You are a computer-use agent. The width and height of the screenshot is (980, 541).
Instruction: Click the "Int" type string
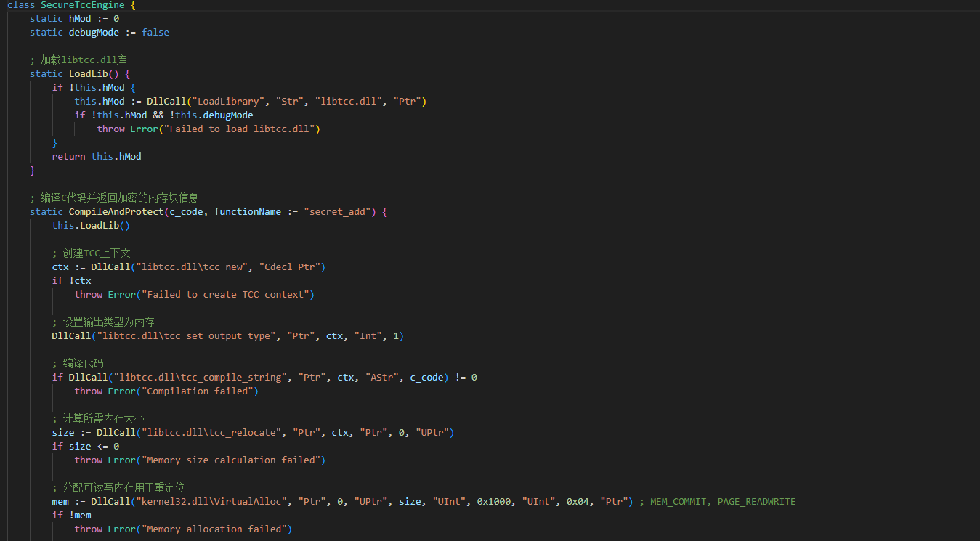click(368, 336)
